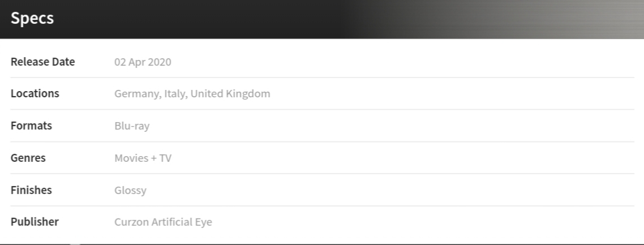Select the Release Date label

pos(42,62)
